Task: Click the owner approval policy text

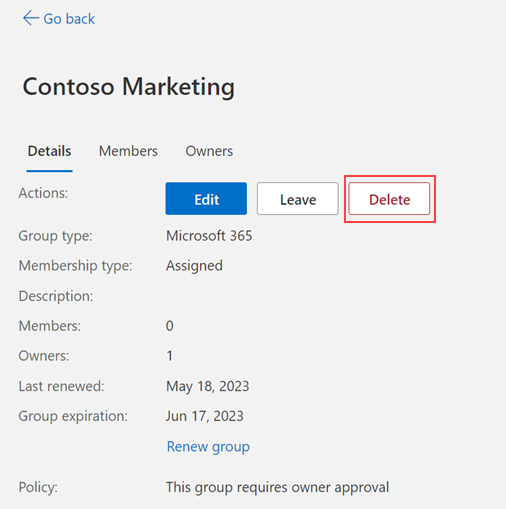Action: click(277, 487)
